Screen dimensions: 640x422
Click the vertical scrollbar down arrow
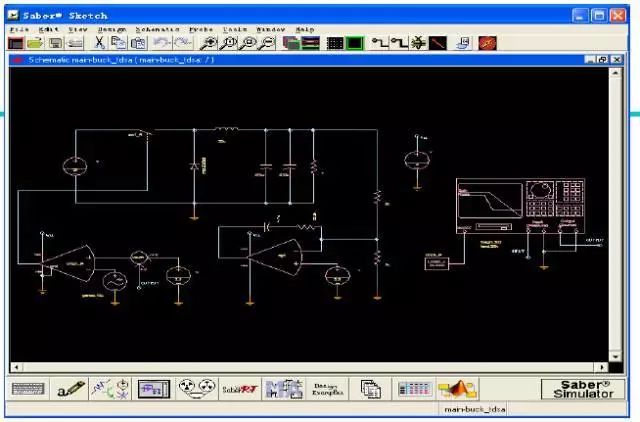click(615, 356)
